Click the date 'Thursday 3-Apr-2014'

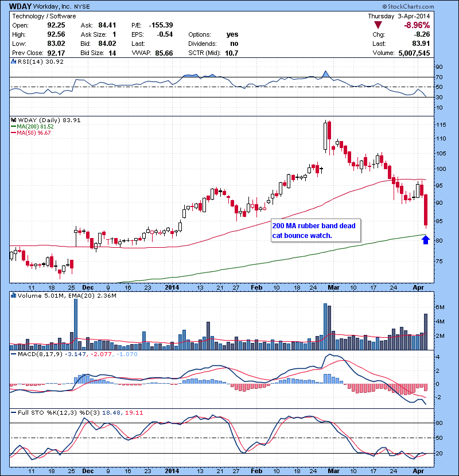tap(399, 16)
